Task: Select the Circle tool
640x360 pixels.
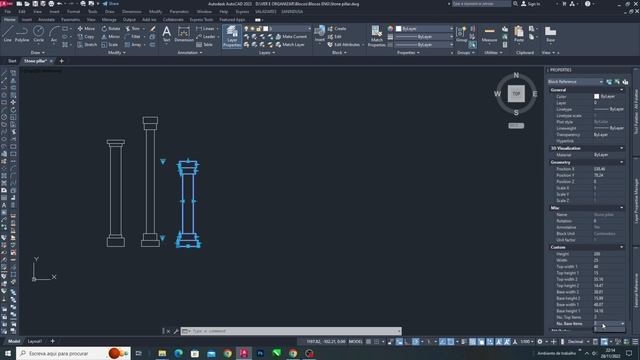Action: (x=38, y=33)
